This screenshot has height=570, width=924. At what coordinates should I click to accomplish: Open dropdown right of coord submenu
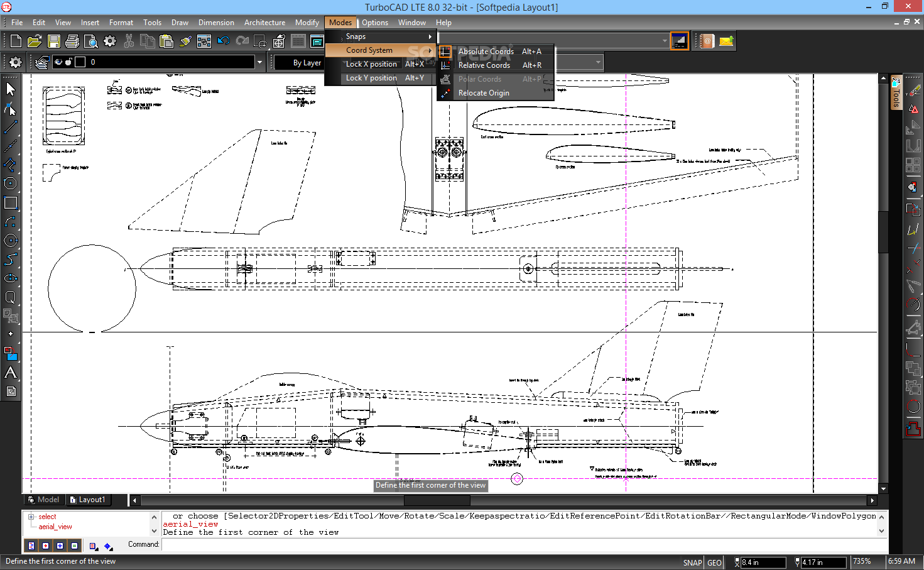pyautogui.click(x=598, y=62)
